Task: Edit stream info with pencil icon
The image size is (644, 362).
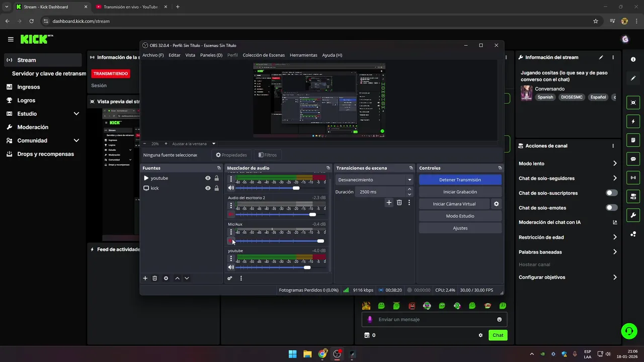Action: pyautogui.click(x=601, y=57)
